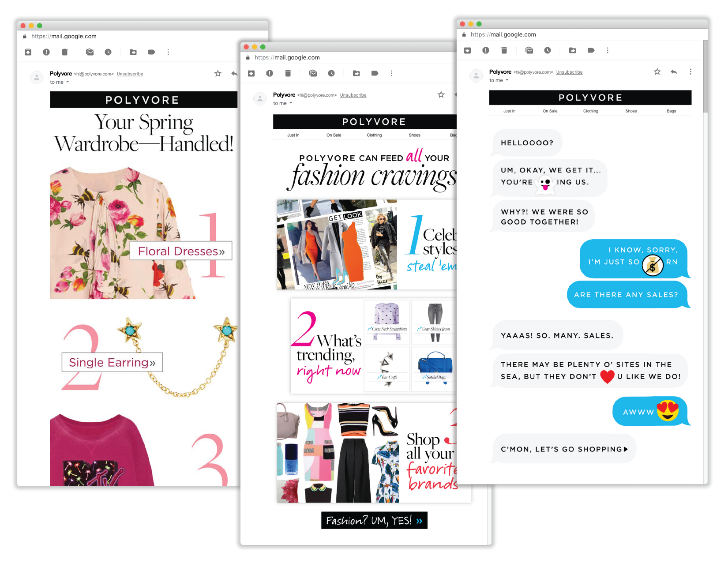Archive the email in right window
The width and height of the screenshot is (728, 563).
(x=467, y=50)
